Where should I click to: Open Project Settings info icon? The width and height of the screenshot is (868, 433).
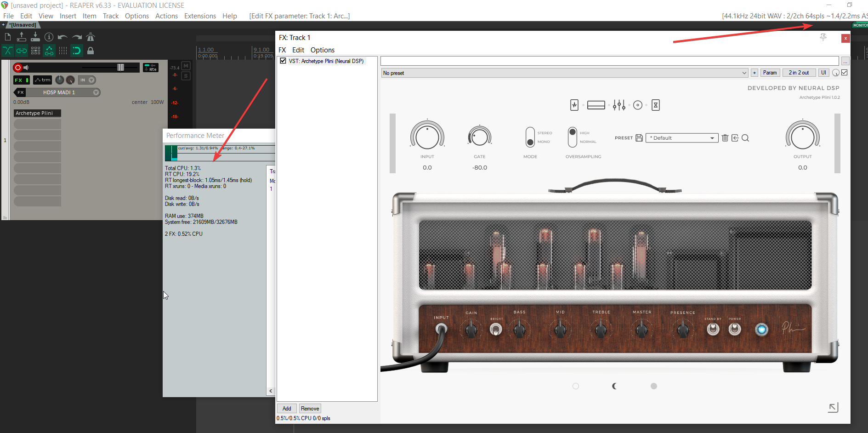[x=49, y=37]
